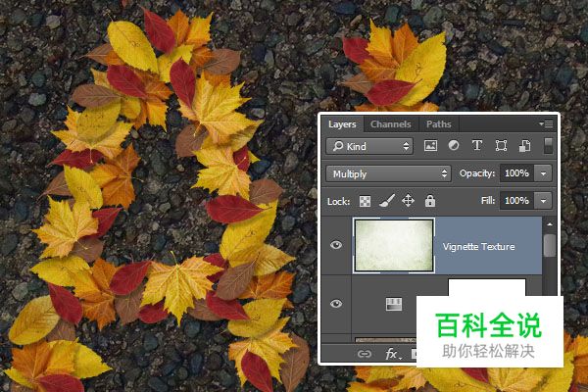This screenshot has height=392, width=588.
Task: Open Layers panel flyout menu
Action: click(x=546, y=123)
